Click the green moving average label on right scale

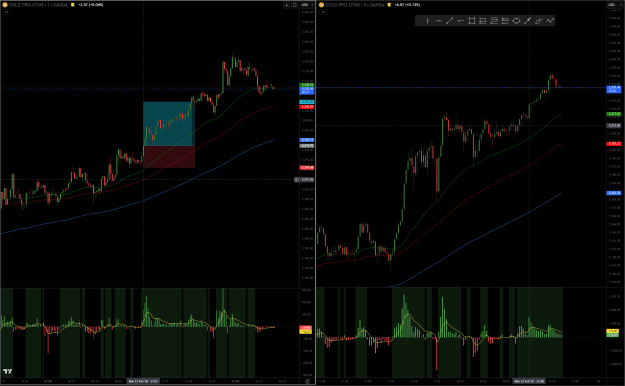pyautogui.click(x=614, y=114)
